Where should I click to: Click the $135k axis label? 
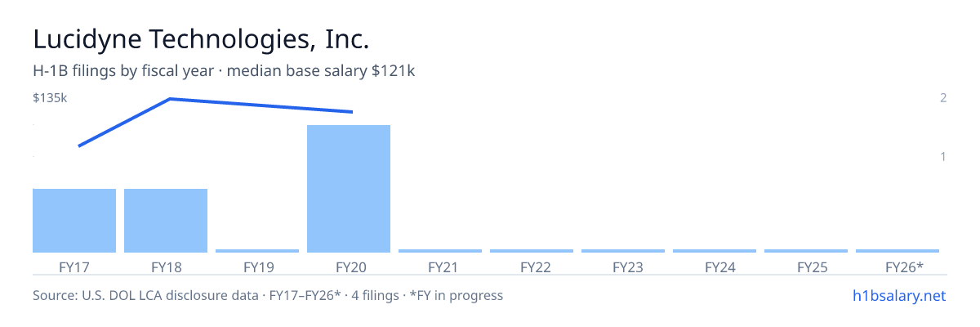point(50,98)
